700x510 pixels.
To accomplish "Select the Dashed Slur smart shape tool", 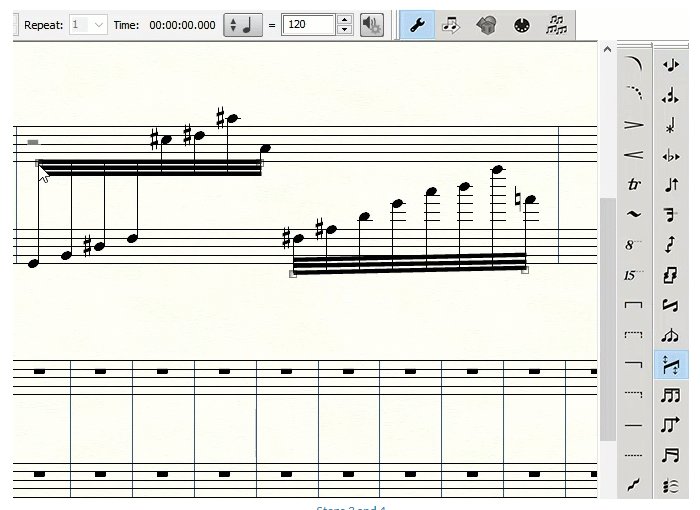I will coord(633,94).
